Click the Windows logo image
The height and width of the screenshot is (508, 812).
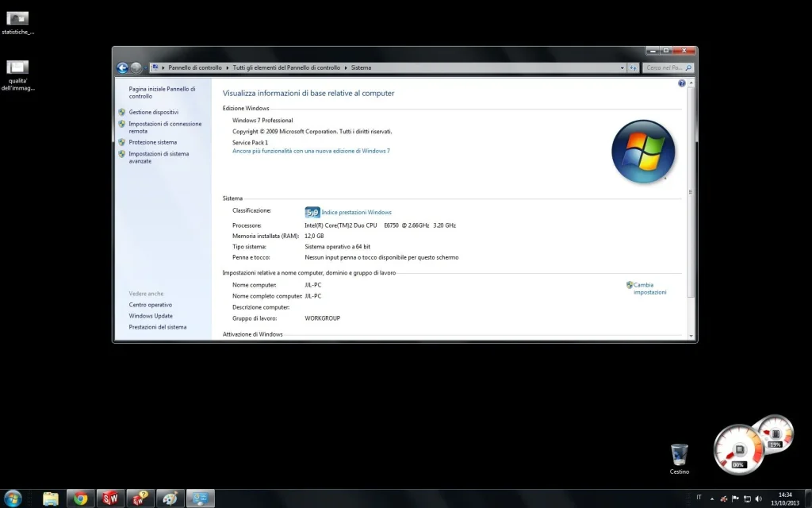643,152
